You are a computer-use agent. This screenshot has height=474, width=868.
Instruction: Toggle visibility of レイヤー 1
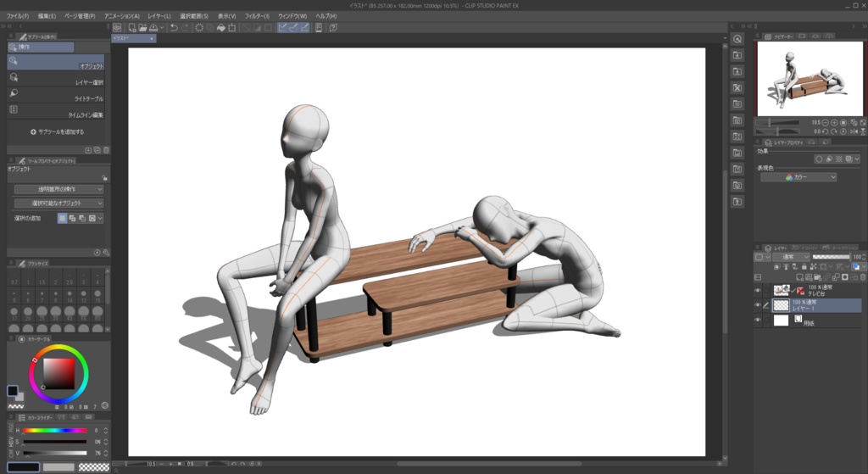758,305
